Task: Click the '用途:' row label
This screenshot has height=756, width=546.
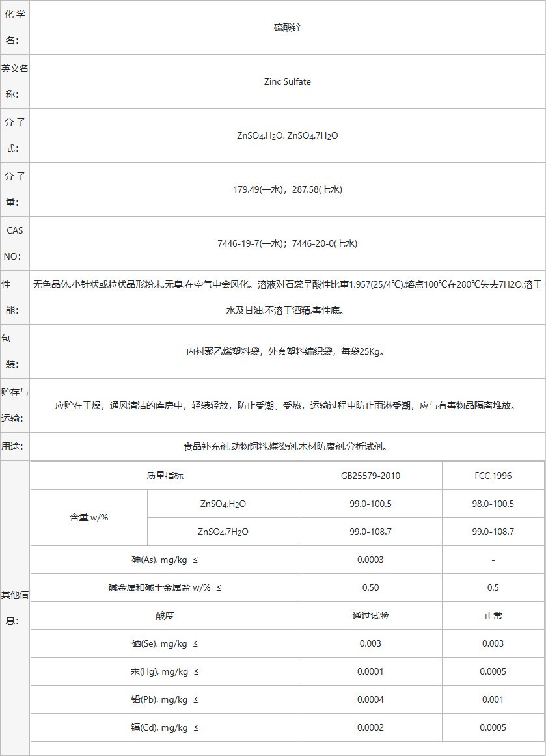Action: tap(12, 446)
